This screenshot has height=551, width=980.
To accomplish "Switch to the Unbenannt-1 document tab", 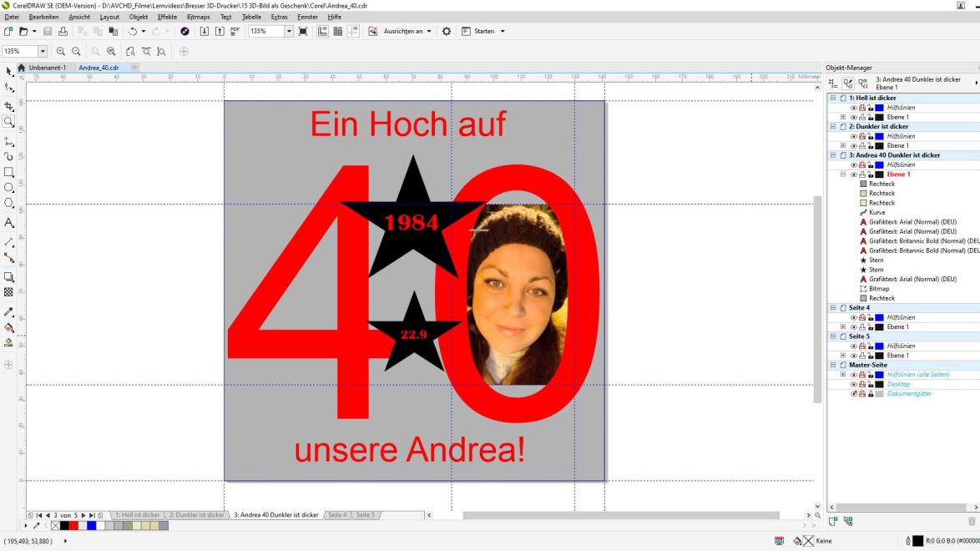I will click(47, 68).
